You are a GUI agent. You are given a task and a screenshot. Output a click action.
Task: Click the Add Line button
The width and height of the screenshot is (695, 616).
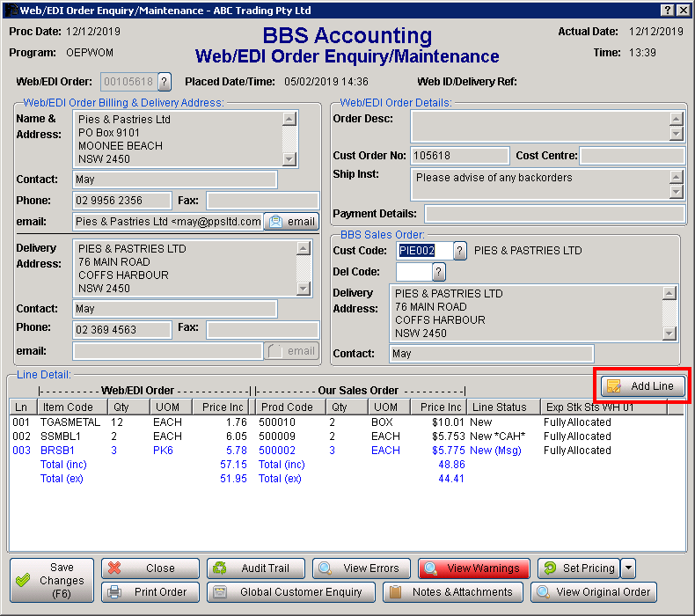(x=642, y=386)
